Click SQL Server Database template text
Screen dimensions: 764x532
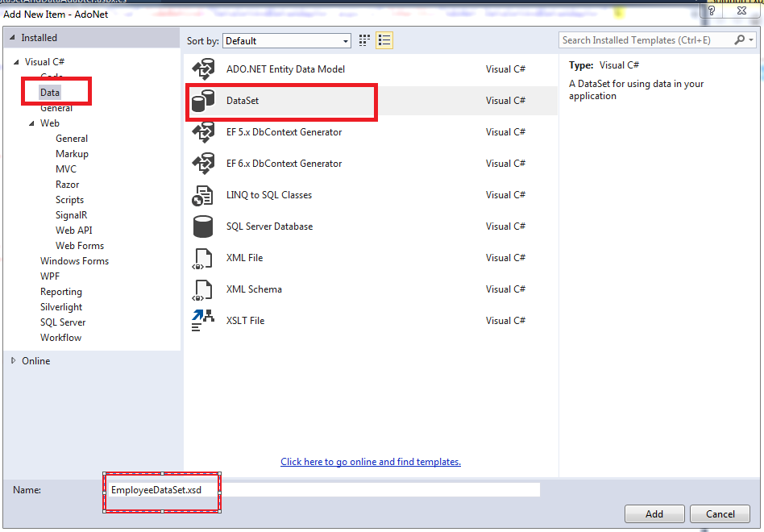[x=269, y=227]
